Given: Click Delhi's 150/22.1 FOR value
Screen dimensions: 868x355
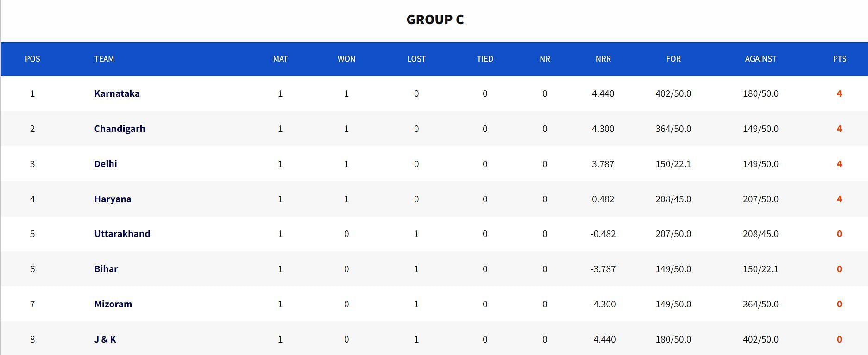Looking at the screenshot, I should point(673,164).
